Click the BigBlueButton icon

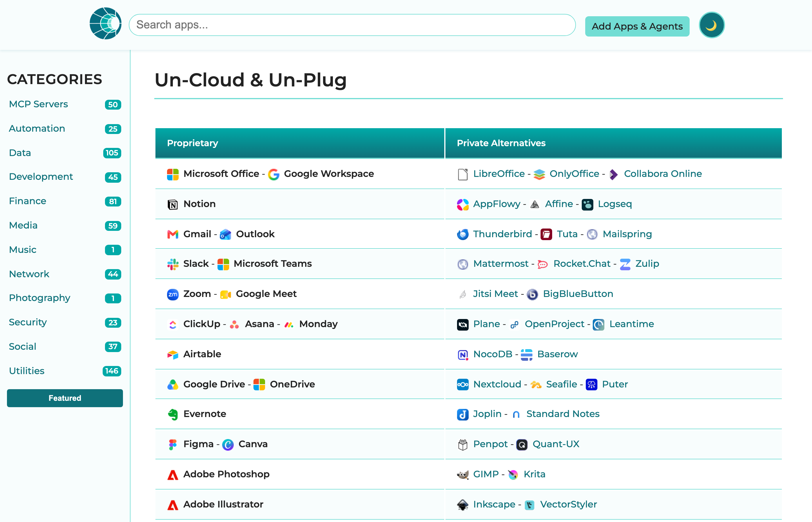(x=532, y=294)
